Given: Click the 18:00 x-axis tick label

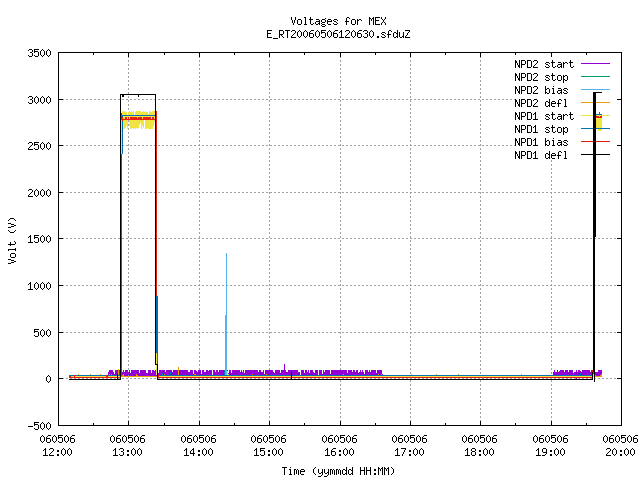Looking at the screenshot, I should pyautogui.click(x=479, y=452).
